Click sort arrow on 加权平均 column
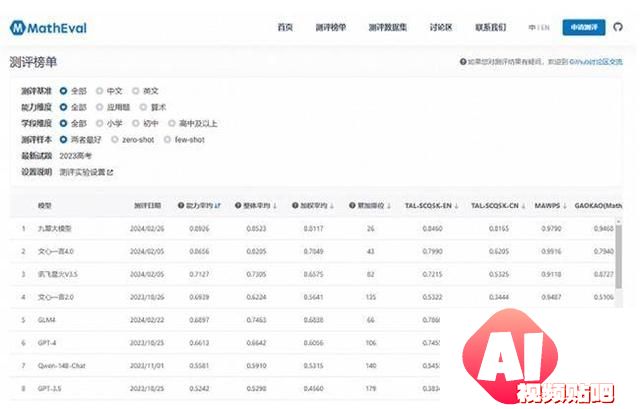640x409 pixels. click(332, 206)
